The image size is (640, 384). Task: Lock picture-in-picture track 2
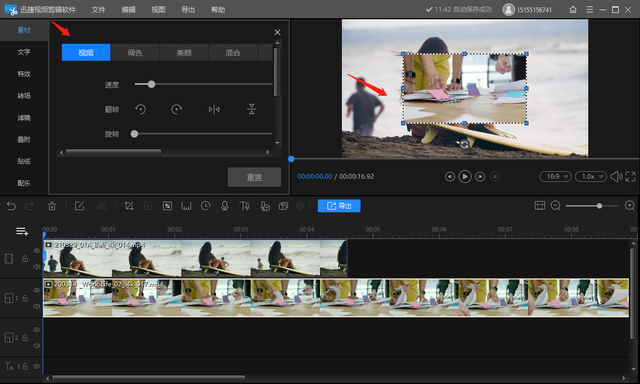tap(25, 338)
